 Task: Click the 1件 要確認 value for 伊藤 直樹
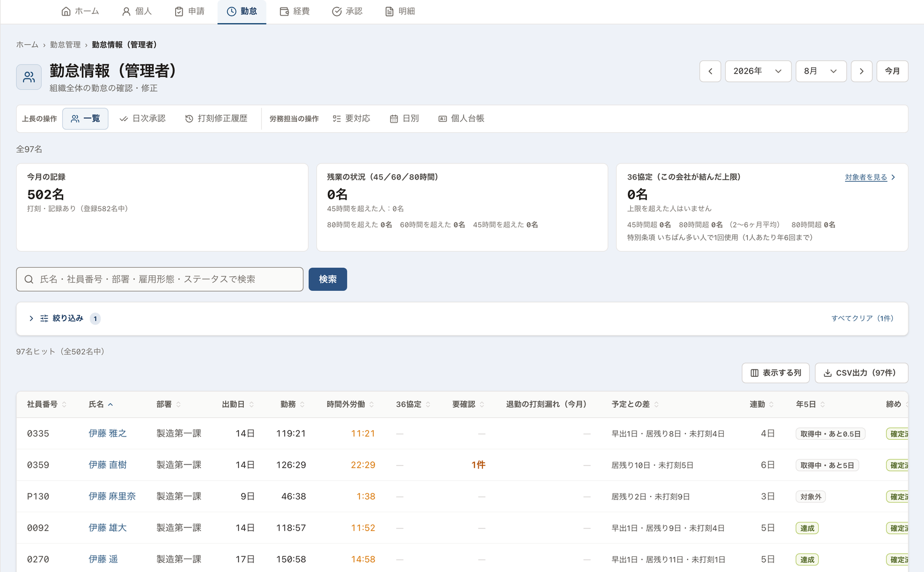[478, 465]
